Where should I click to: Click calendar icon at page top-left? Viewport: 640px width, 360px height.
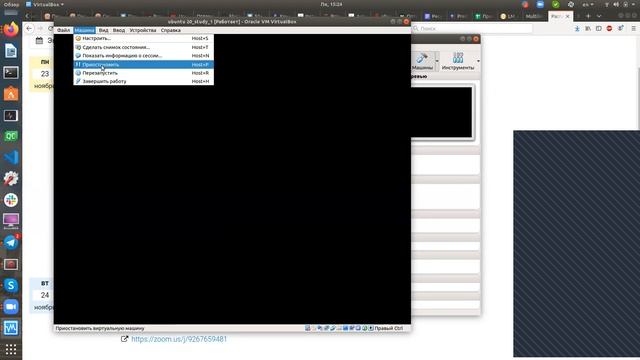(x=39, y=40)
